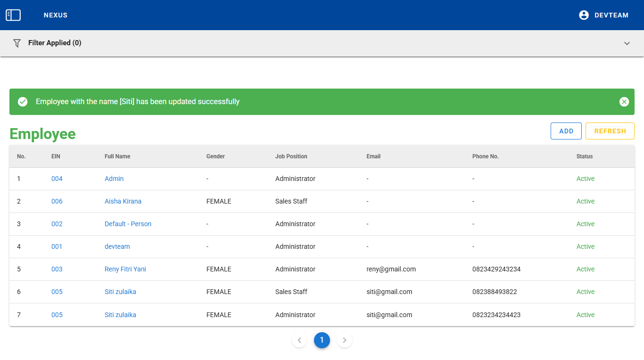644x360 pixels.
Task: Click the Job Position column header
Action: (x=291, y=156)
